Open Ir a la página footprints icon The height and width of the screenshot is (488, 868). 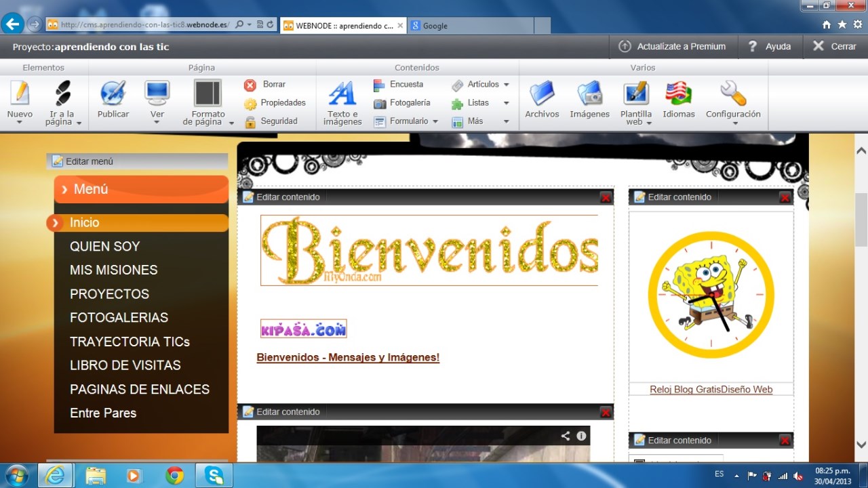[x=62, y=93]
